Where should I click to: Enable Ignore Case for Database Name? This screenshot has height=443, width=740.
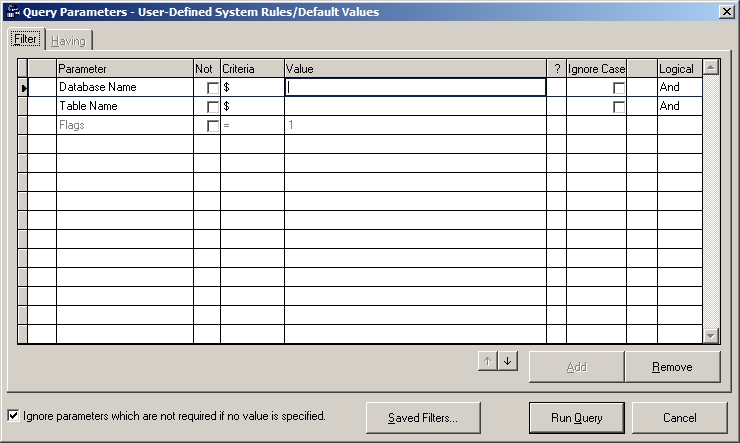pyautogui.click(x=619, y=88)
